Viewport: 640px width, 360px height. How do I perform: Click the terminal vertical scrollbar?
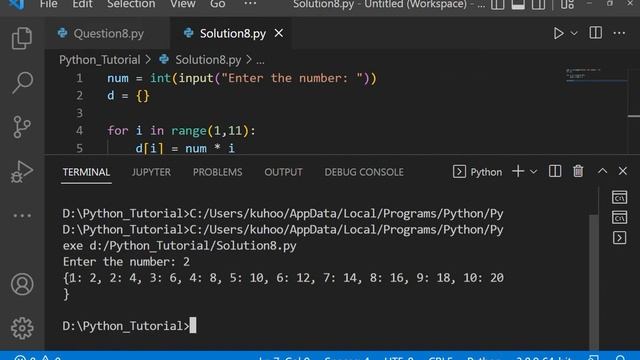coord(594,282)
